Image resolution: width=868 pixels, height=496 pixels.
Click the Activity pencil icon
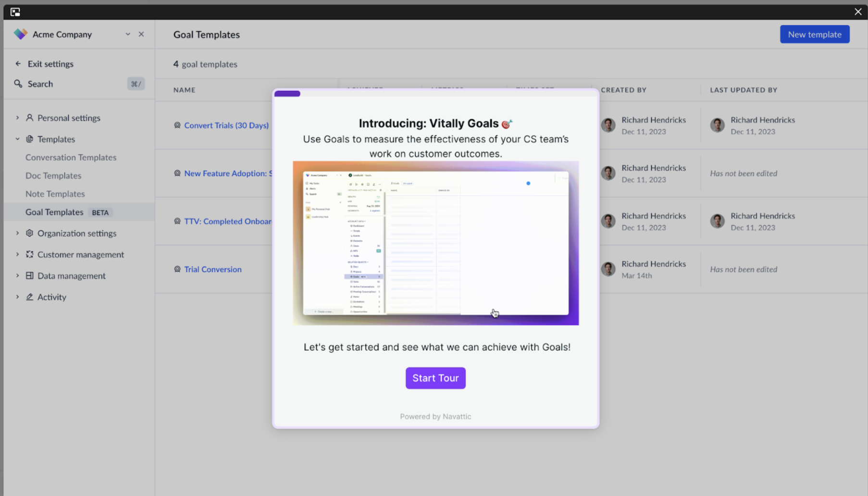[x=29, y=297]
